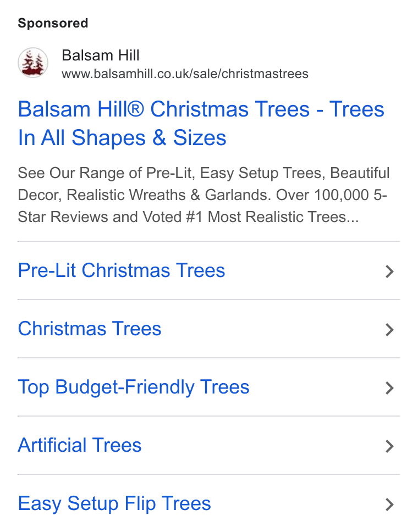418x532 pixels.
Task: Click the trailing ellipsis in the description
Action: 353,217
